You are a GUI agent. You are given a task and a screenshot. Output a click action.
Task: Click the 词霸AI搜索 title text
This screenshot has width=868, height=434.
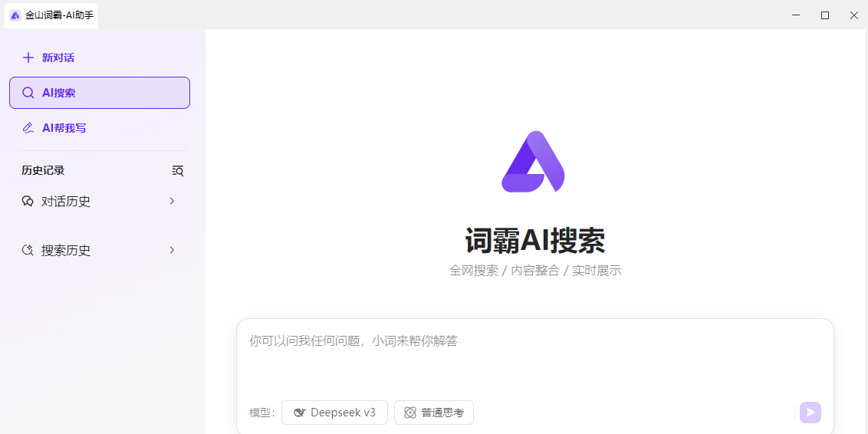pyautogui.click(x=534, y=240)
